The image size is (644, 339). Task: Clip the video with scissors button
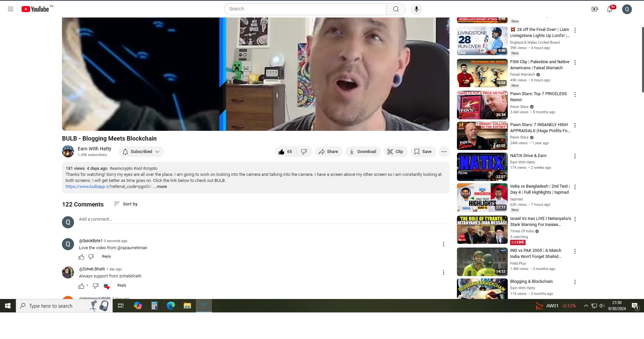[x=395, y=152]
